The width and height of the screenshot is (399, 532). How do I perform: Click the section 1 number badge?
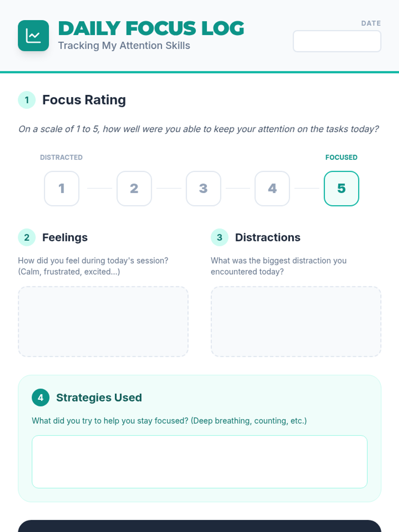(x=27, y=100)
